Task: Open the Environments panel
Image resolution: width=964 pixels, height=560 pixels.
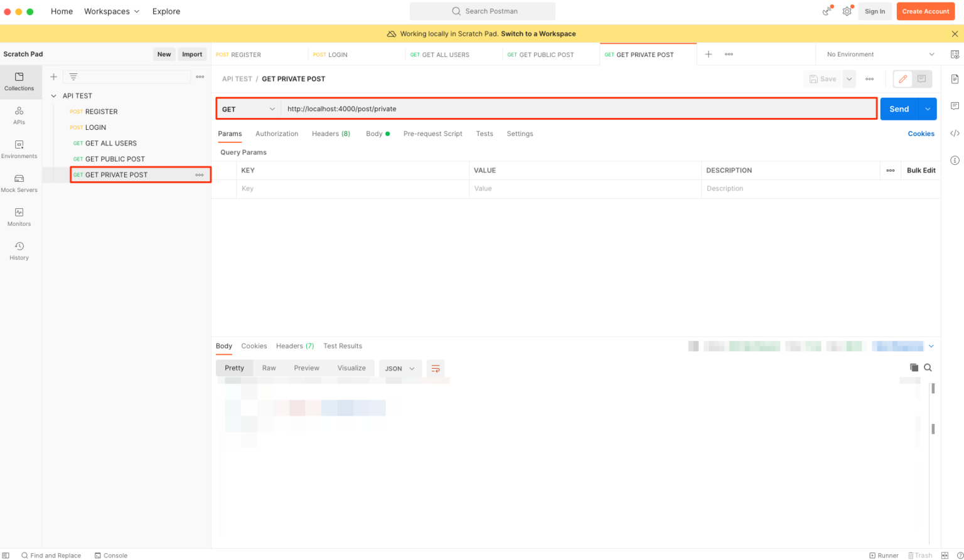Action: (x=19, y=149)
